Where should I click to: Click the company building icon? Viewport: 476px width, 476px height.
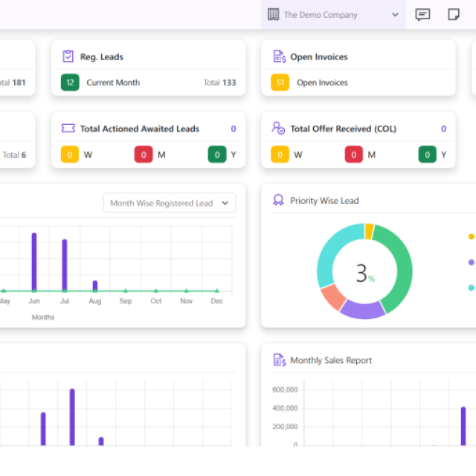[273, 15]
